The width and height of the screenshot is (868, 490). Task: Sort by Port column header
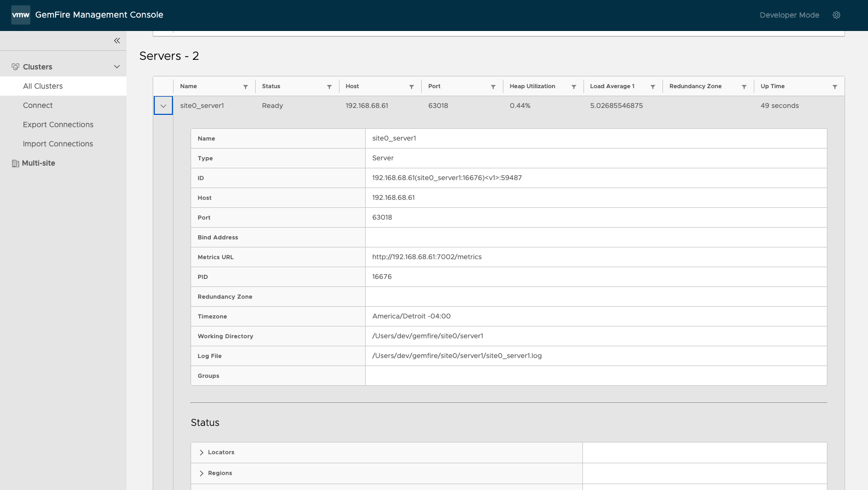(435, 86)
